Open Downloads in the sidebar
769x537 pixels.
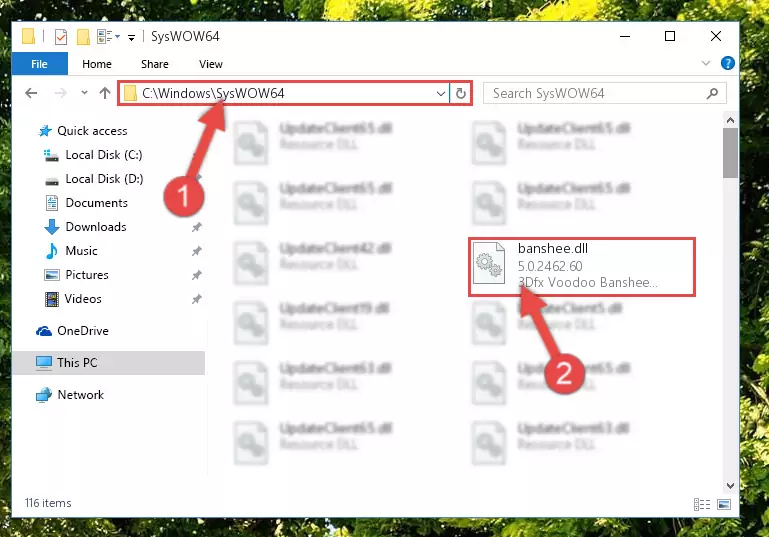[x=96, y=227]
